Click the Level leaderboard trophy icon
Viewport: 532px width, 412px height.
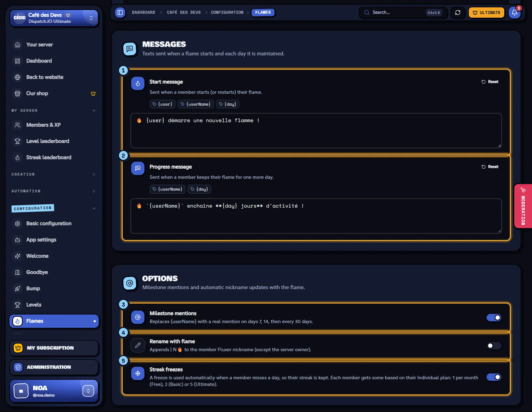click(18, 141)
